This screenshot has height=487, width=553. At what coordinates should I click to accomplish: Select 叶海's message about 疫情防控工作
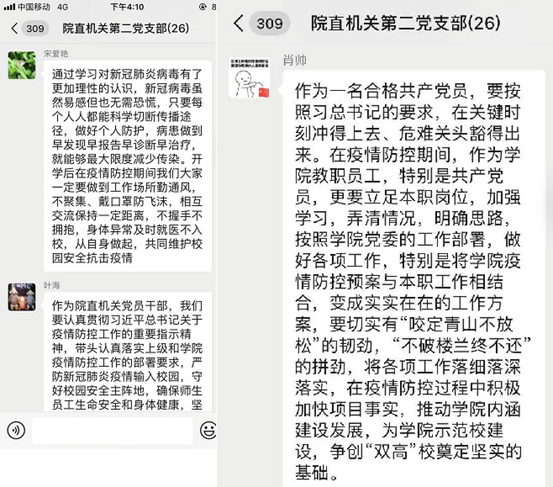[x=128, y=352]
